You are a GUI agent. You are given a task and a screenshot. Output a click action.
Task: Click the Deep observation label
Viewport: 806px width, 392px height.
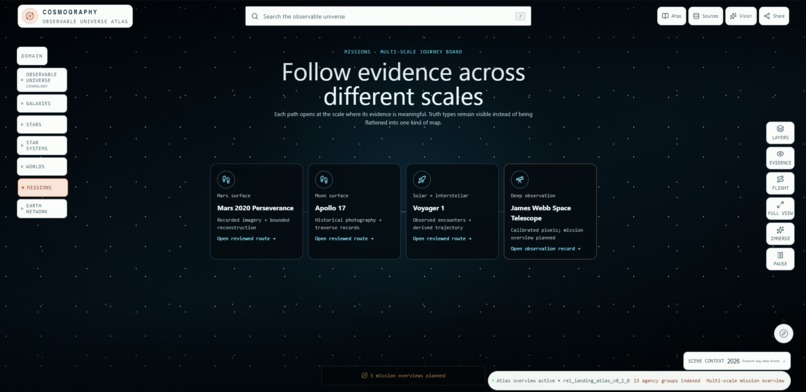(533, 196)
